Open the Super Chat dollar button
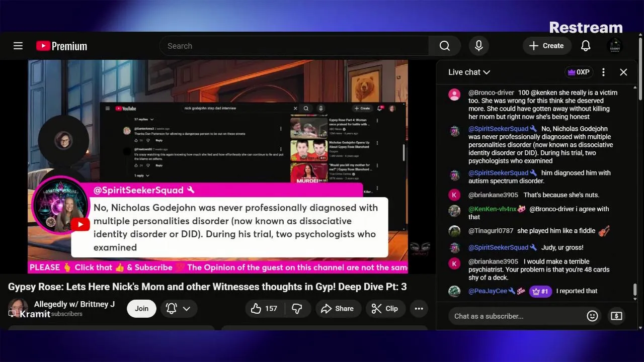 point(616,316)
